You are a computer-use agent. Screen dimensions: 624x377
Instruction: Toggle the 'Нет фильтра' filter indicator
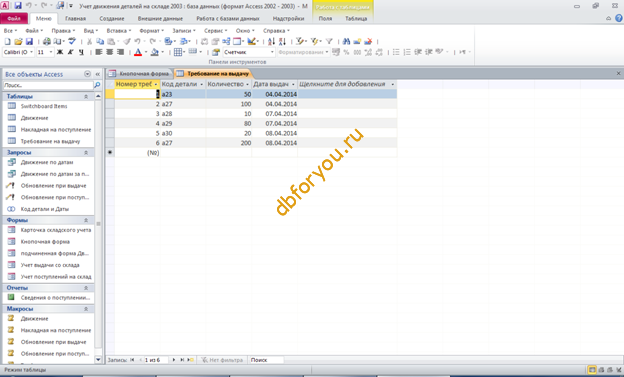click(x=223, y=360)
